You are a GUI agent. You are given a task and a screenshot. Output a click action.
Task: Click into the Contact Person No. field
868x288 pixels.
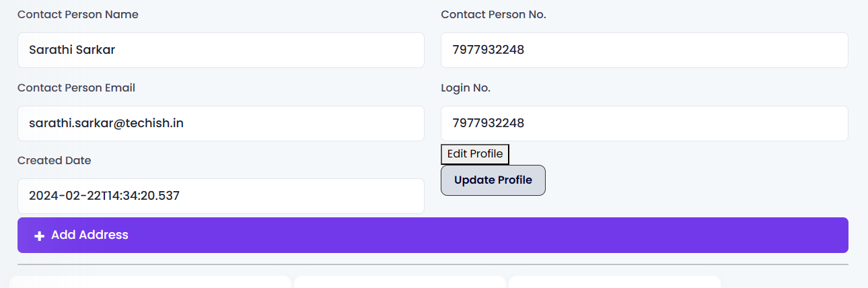point(644,50)
